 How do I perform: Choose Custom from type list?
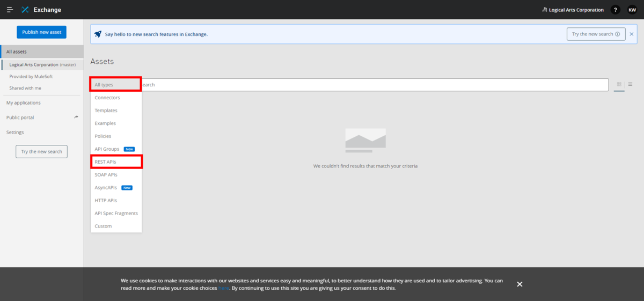click(x=116, y=226)
